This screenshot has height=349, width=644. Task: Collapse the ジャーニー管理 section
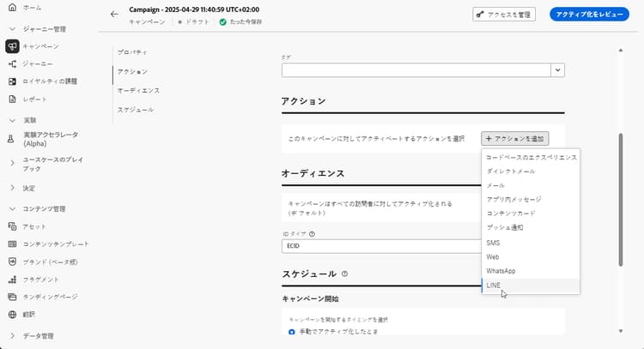coord(12,29)
